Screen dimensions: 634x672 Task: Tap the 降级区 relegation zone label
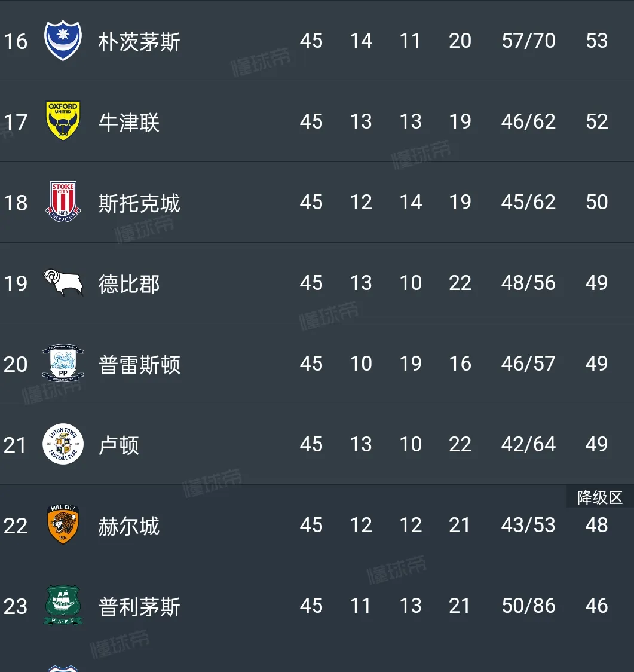coord(599,497)
